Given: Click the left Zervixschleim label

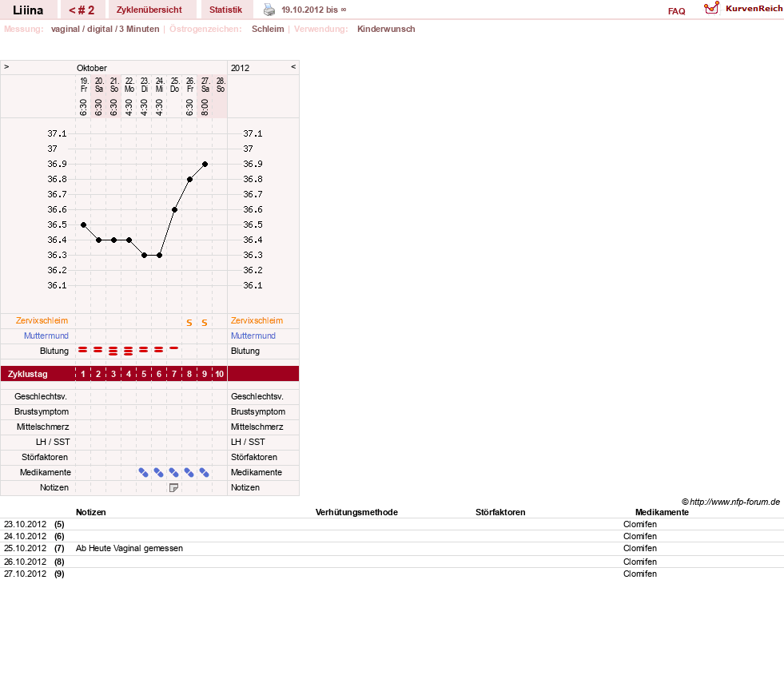Looking at the screenshot, I should click(x=42, y=321).
